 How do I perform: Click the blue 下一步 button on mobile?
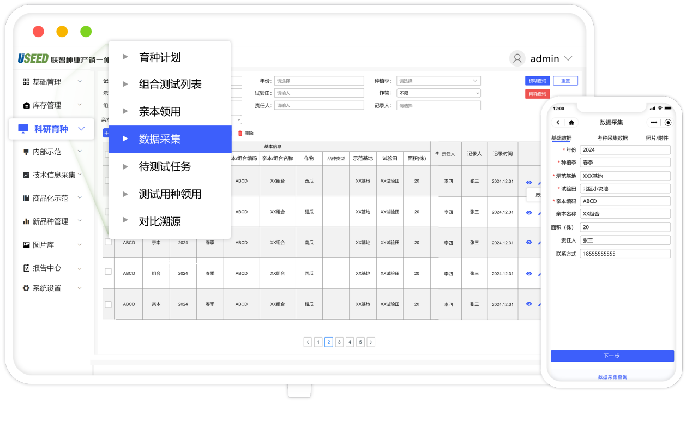coord(612,355)
